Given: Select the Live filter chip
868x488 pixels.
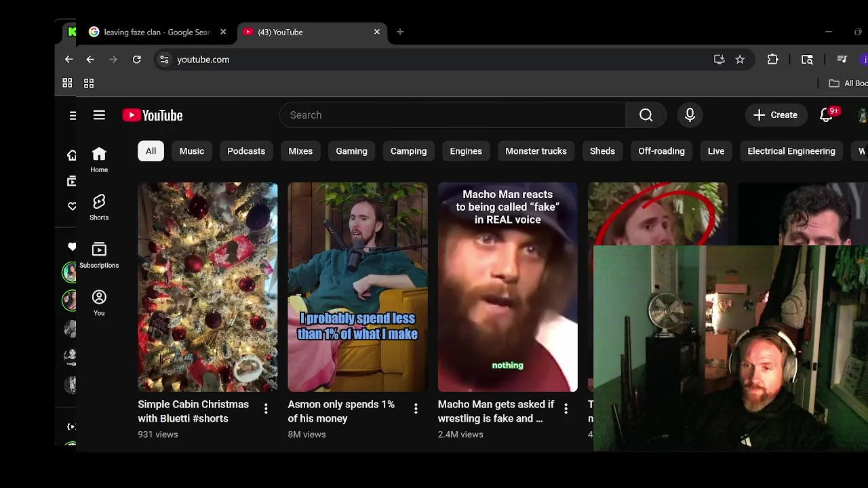Looking at the screenshot, I should click(x=716, y=151).
